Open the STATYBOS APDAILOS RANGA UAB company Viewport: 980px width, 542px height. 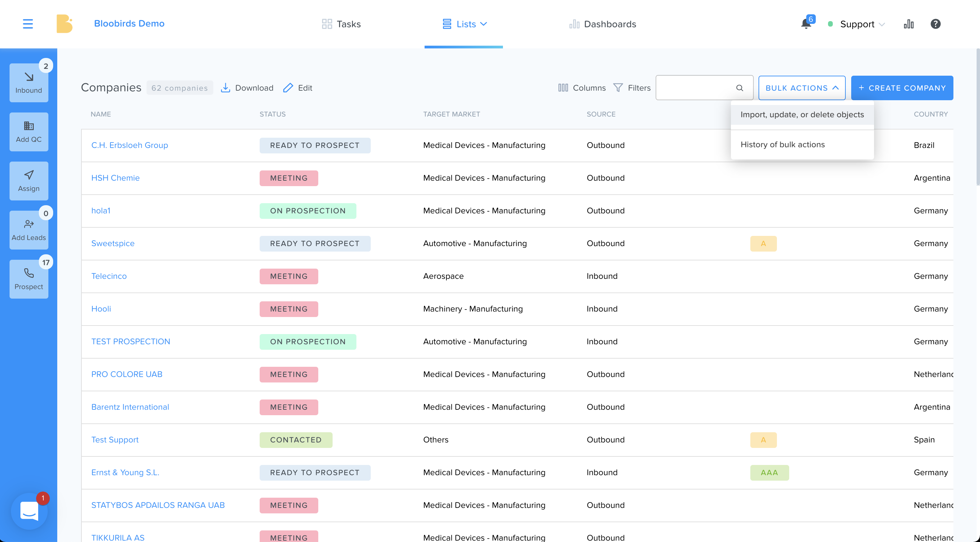158,506
